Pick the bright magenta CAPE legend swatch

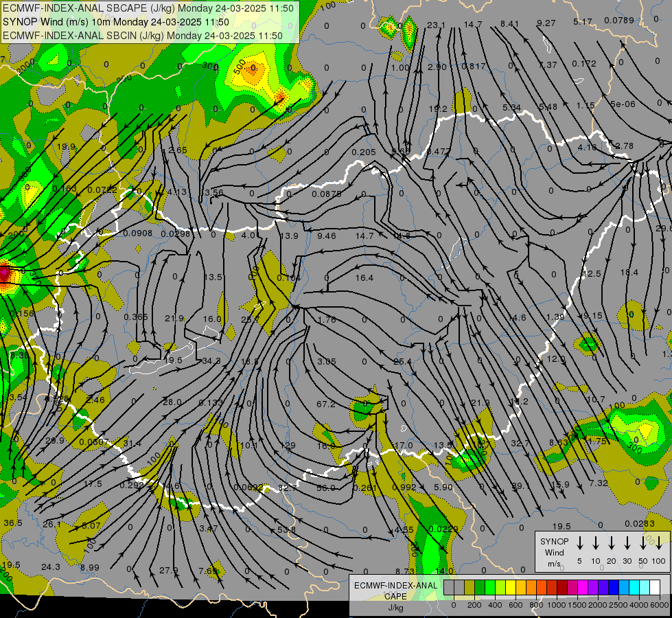coord(583,588)
